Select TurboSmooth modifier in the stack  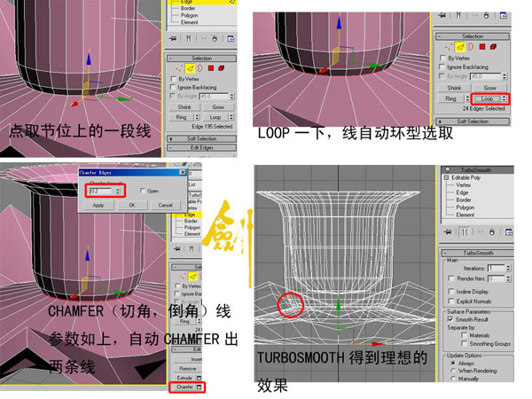475,169
